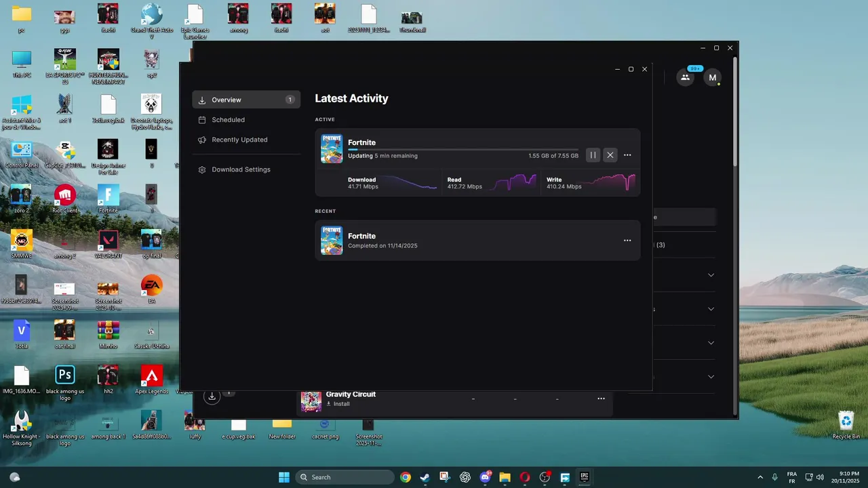Click the Fortnite update progress bar
This screenshot has width=868, height=488.
pos(463,149)
